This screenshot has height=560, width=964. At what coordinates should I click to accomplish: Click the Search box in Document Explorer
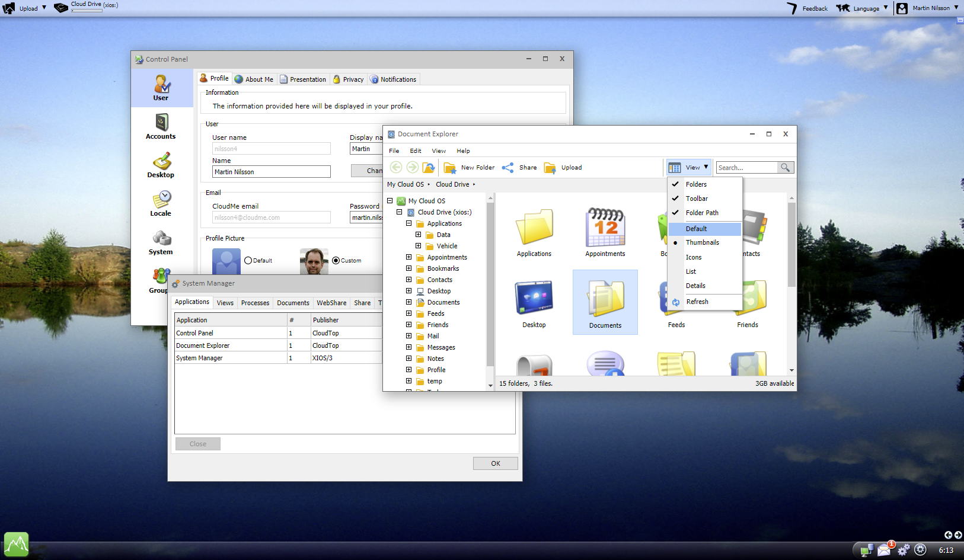(x=747, y=168)
